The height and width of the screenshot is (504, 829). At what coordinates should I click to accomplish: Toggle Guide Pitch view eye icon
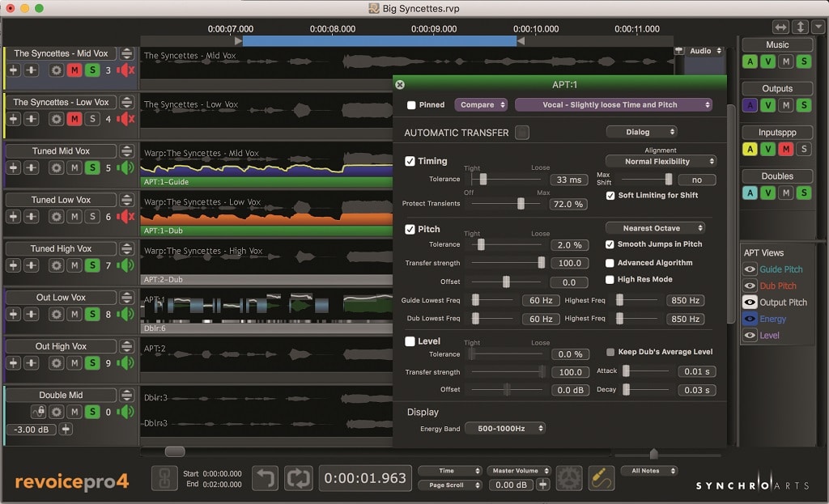pos(750,269)
